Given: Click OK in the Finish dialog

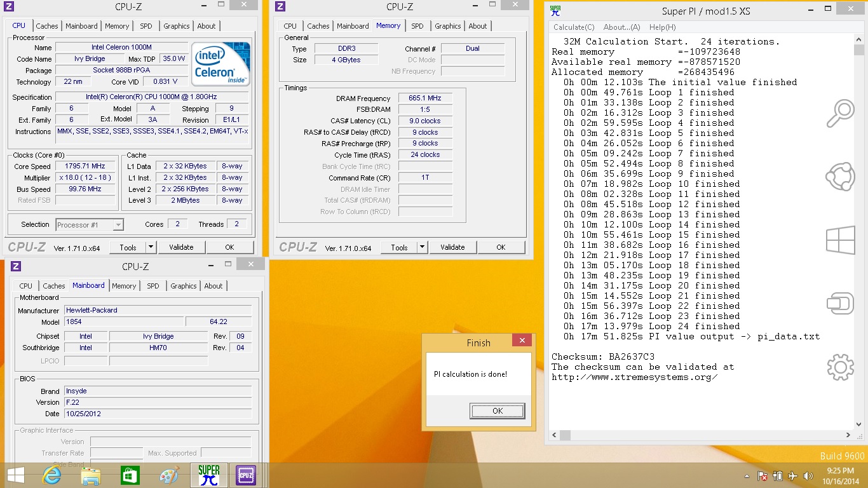Looking at the screenshot, I should tap(498, 411).
